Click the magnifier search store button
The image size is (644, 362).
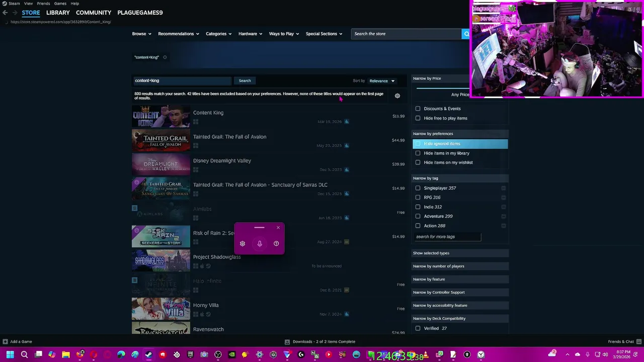pyautogui.click(x=466, y=34)
